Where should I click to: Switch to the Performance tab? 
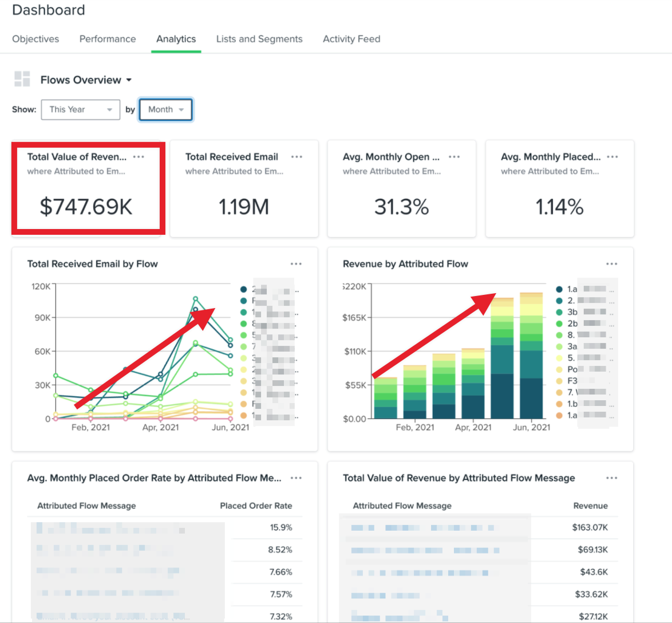pyautogui.click(x=108, y=39)
